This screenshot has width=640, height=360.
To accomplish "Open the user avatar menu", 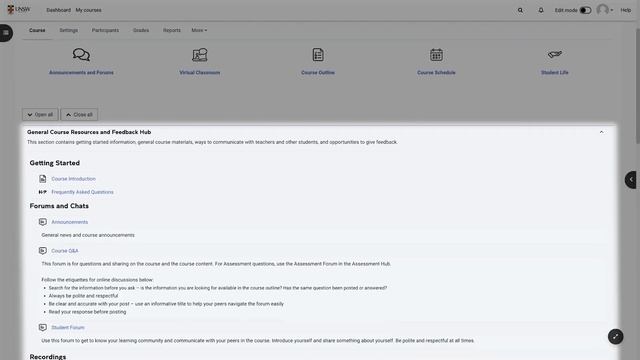I will (605, 10).
